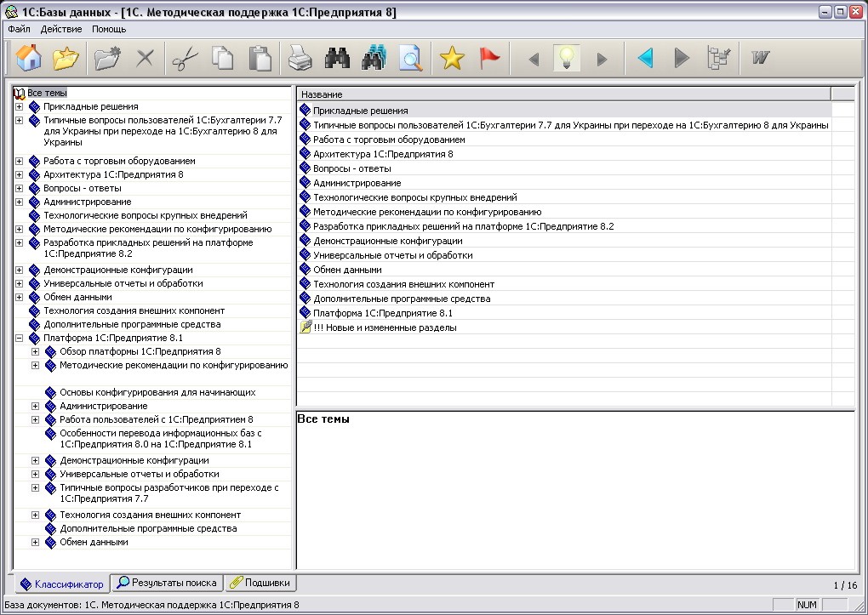Select 'Работа пользователей с 1С:Предприятием 8' tree label
The image size is (868, 615).
point(156,419)
